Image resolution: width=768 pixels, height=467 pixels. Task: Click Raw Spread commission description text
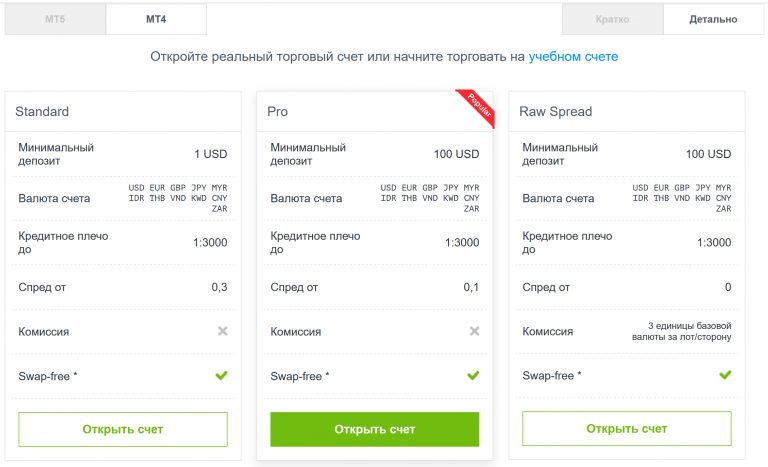(691, 331)
